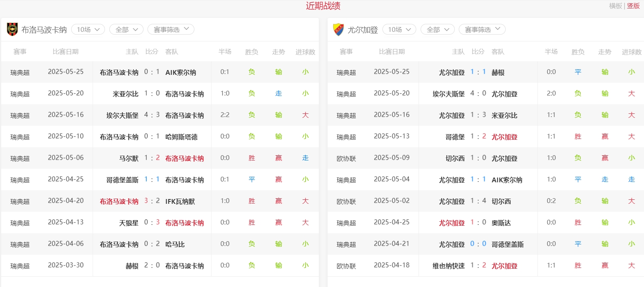Click 哥德堡盖斯 in the 0:0 match row

pos(507,244)
